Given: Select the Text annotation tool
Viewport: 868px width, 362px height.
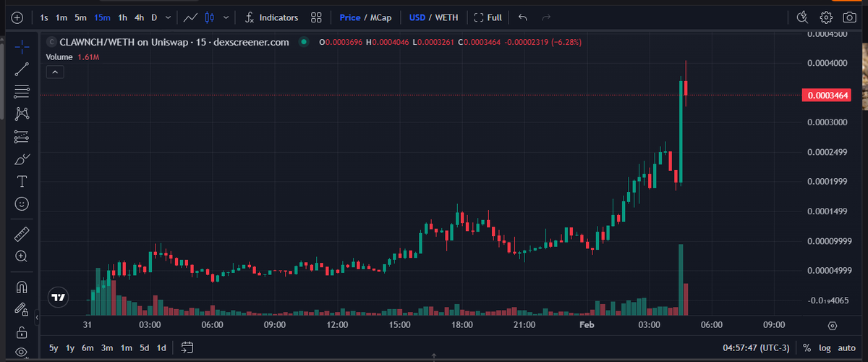Looking at the screenshot, I should [x=22, y=181].
